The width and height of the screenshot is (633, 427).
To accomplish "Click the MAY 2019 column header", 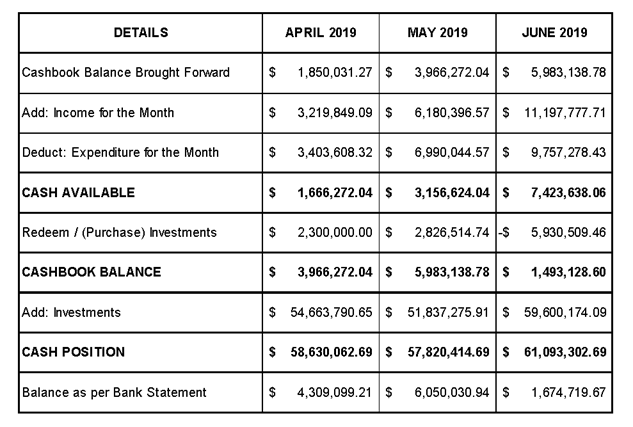I will 437,33.
